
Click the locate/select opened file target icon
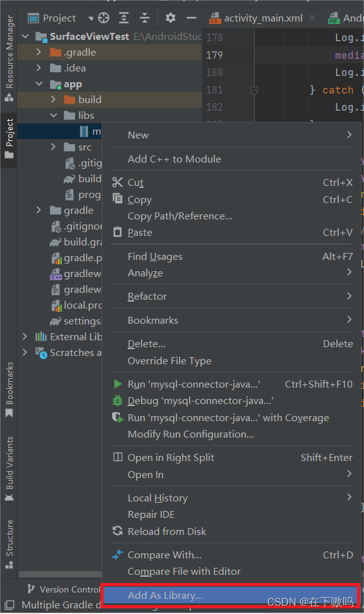[x=104, y=18]
